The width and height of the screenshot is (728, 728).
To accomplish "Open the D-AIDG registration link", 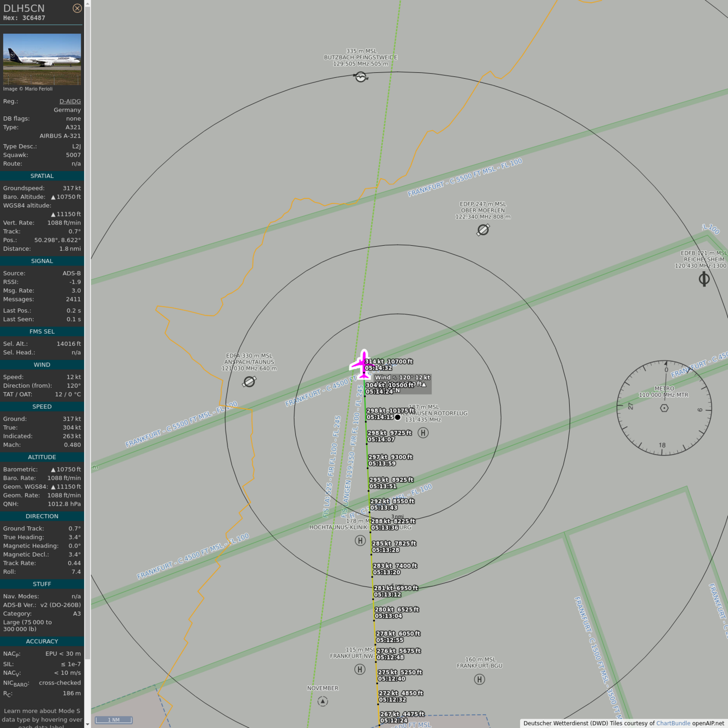I will click(70, 101).
